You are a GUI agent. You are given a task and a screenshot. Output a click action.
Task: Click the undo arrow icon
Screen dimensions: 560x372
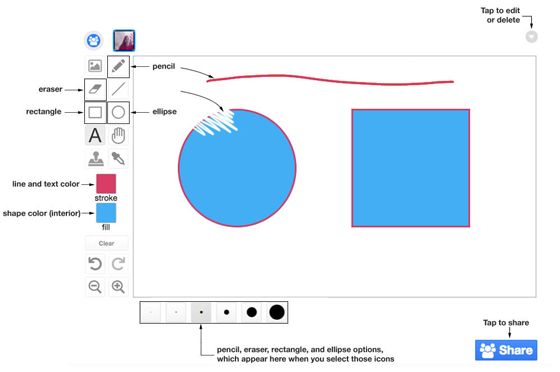point(95,264)
